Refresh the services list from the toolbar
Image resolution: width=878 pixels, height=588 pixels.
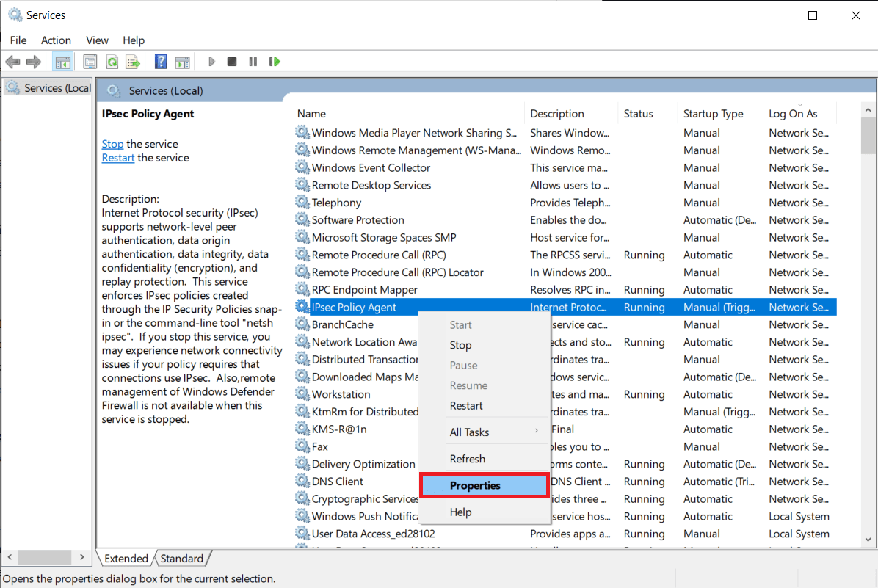click(112, 61)
